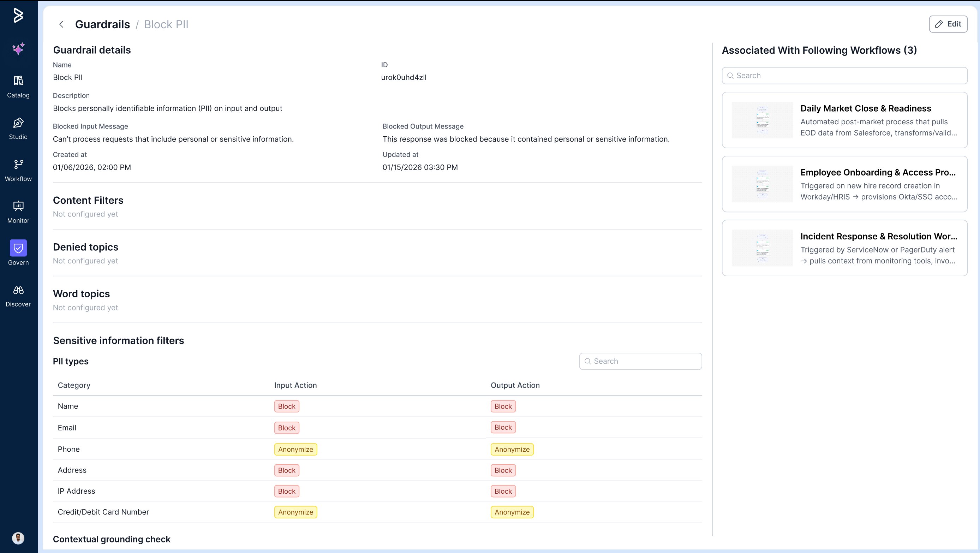Click the Category column header
Image resolution: width=980 pixels, height=553 pixels.
[74, 385]
